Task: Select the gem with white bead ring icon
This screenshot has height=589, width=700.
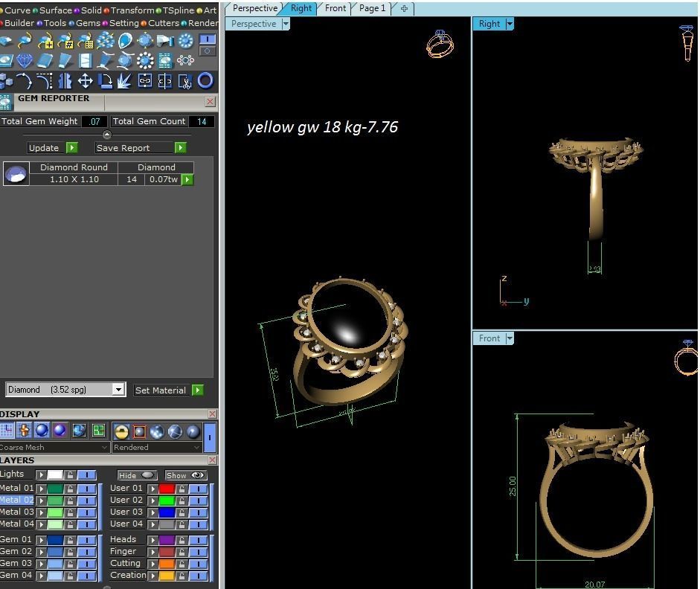Action: 144,60
